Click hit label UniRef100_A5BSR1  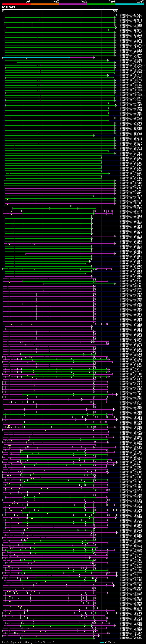[131, 208]
